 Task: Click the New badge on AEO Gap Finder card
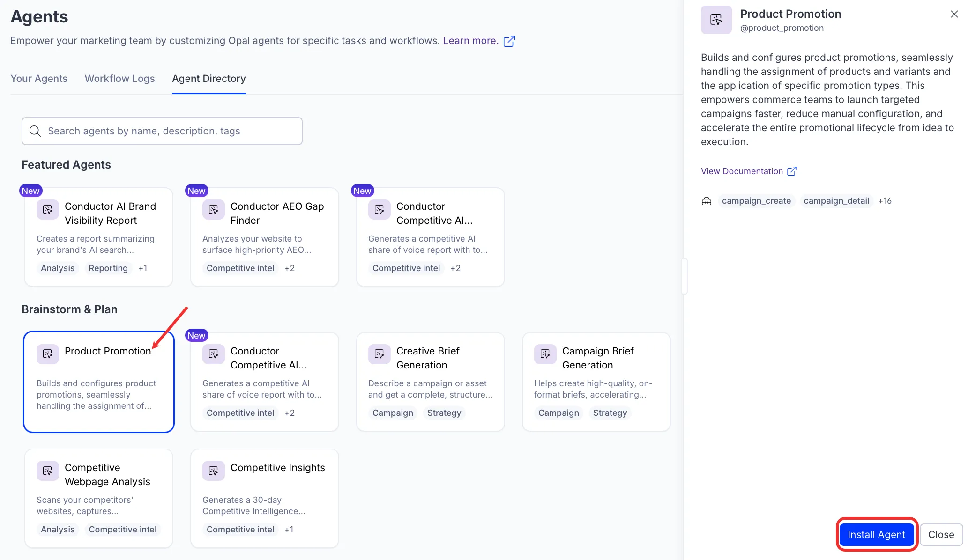pyautogui.click(x=197, y=191)
